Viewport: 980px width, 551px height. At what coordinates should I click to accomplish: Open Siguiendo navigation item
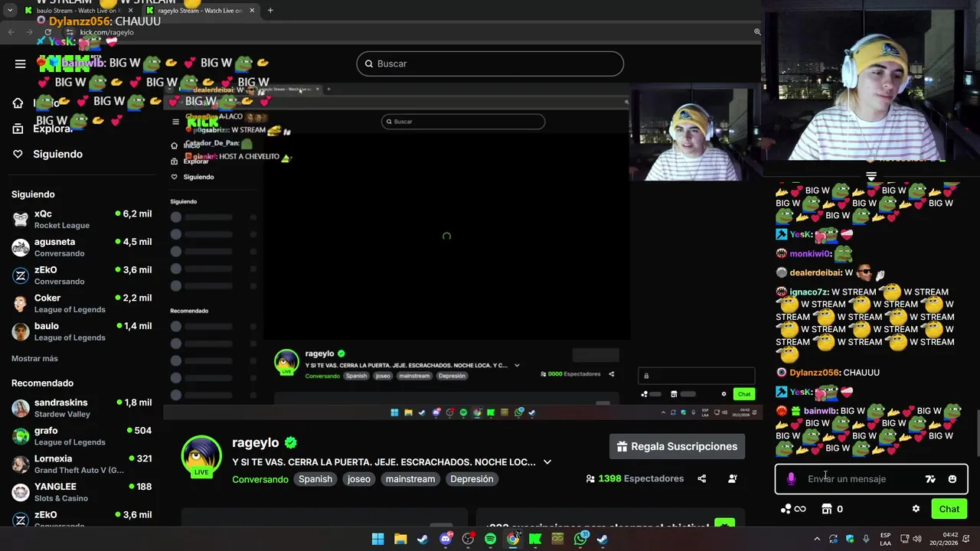47,154
